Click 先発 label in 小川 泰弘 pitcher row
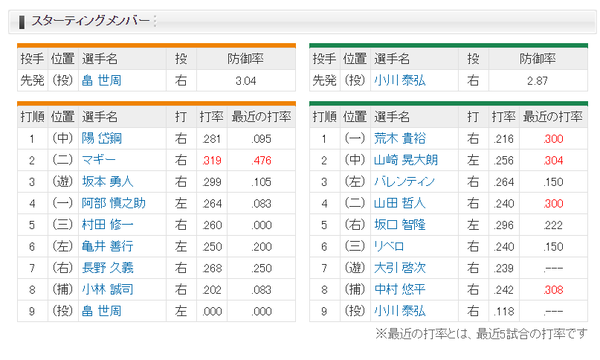 [x=324, y=81]
